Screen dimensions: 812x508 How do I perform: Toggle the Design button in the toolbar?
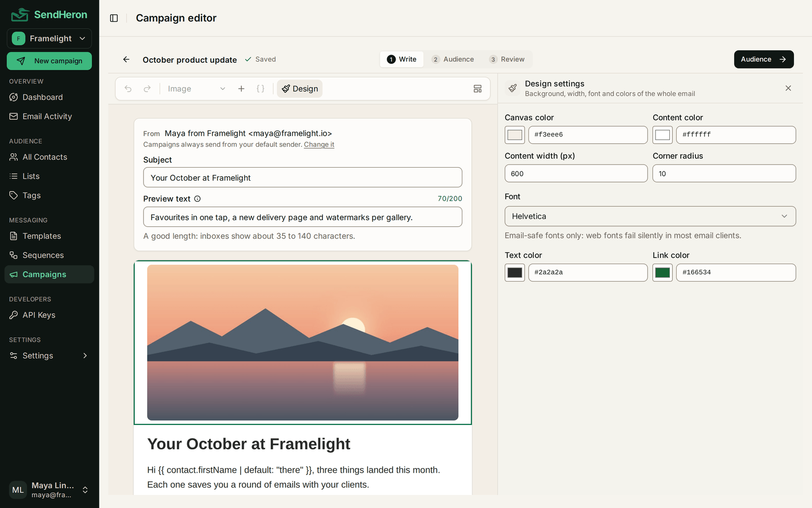coord(300,89)
